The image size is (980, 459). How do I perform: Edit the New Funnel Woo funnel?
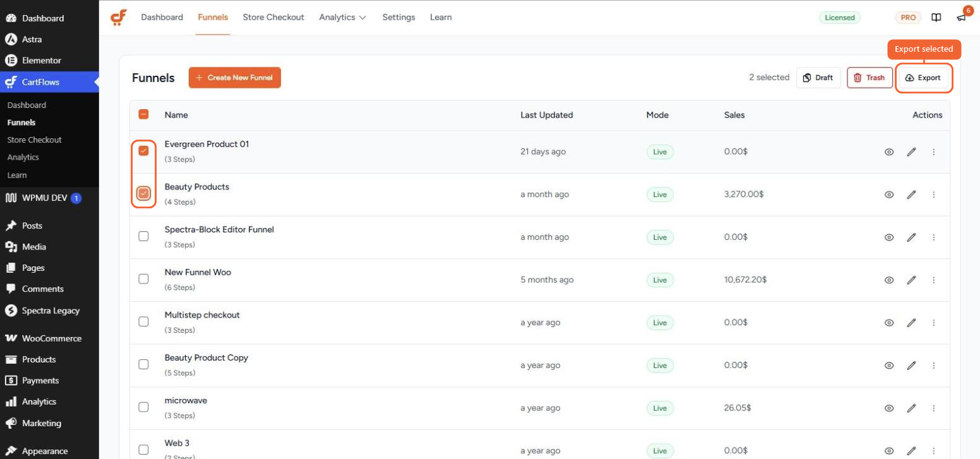coord(911,280)
